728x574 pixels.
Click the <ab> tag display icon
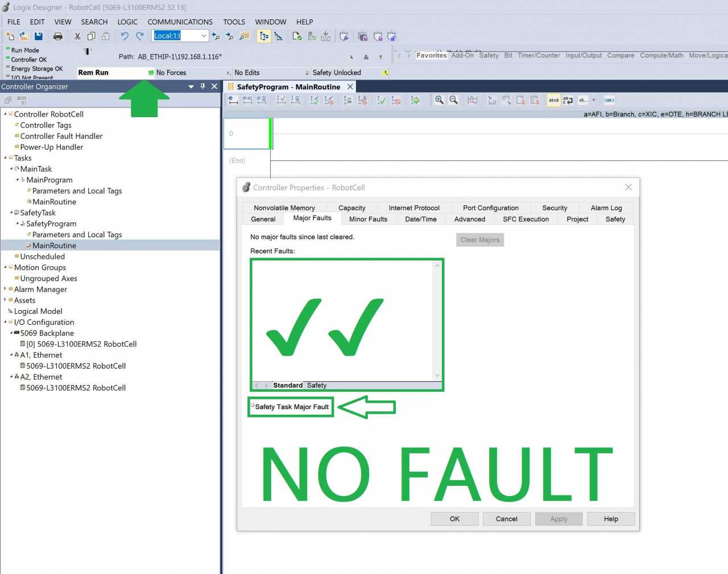pyautogui.click(x=609, y=100)
